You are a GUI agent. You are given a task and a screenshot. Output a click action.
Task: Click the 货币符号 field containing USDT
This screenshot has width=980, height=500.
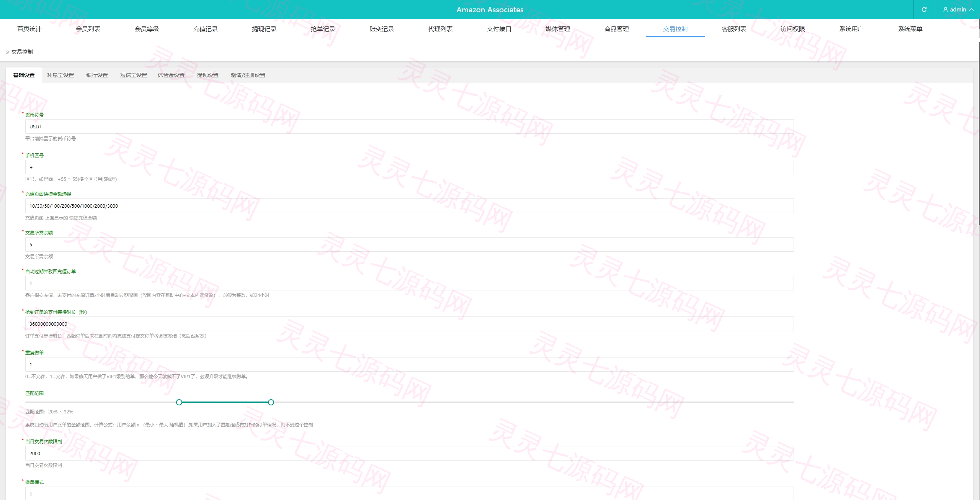click(x=410, y=126)
